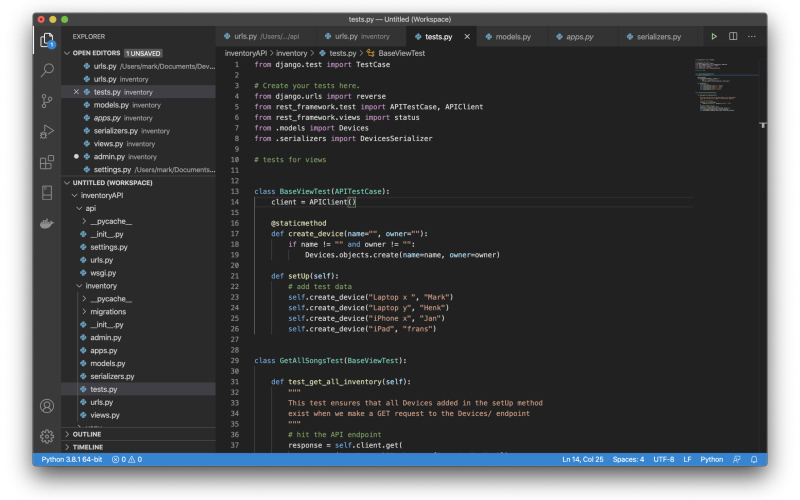This screenshot has height=500, width=800.
Task: Open the Test view in activity bar
Action: point(47,192)
